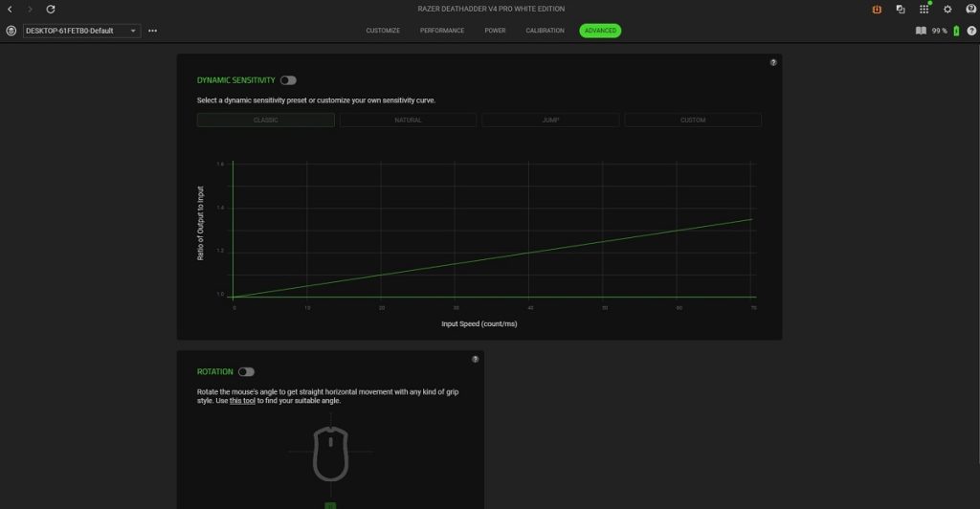Image resolution: width=980 pixels, height=509 pixels.
Task: Switch to the Power tab
Action: (495, 31)
